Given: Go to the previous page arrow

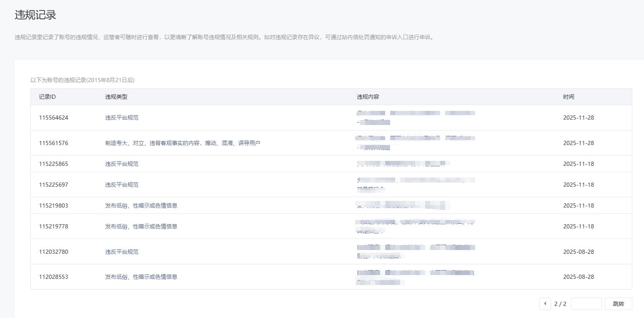Looking at the screenshot, I should point(545,304).
